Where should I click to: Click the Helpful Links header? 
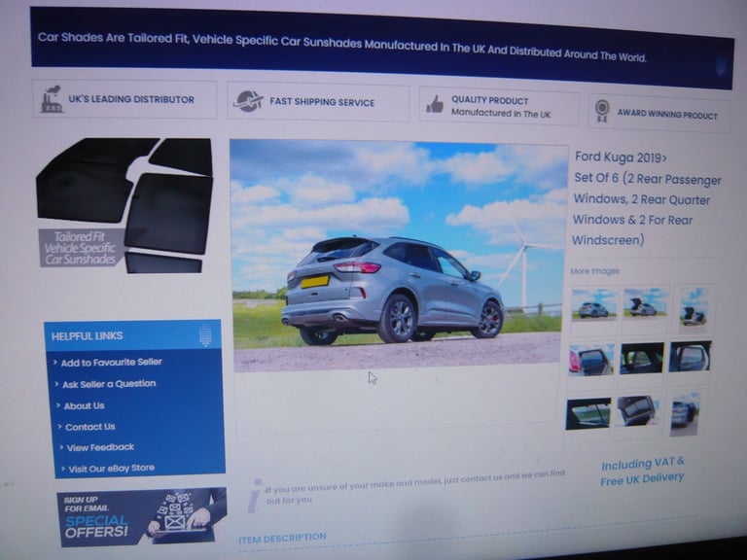coord(133,335)
